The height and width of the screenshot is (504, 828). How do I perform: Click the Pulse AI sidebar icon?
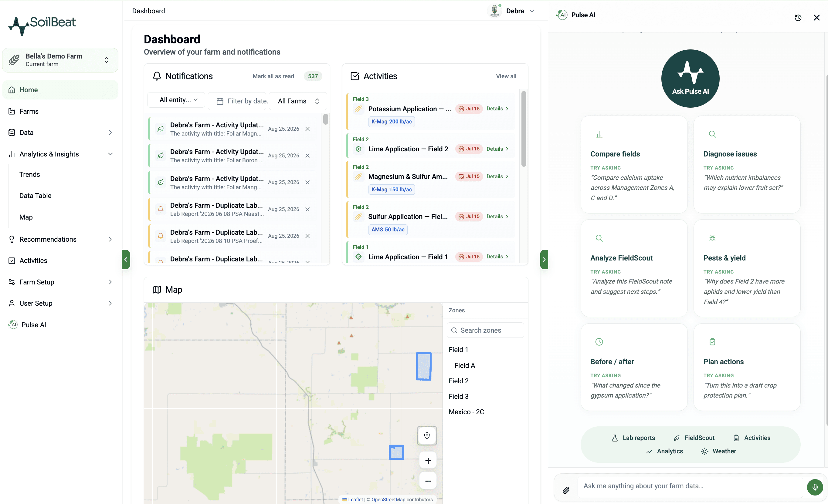pos(13,324)
